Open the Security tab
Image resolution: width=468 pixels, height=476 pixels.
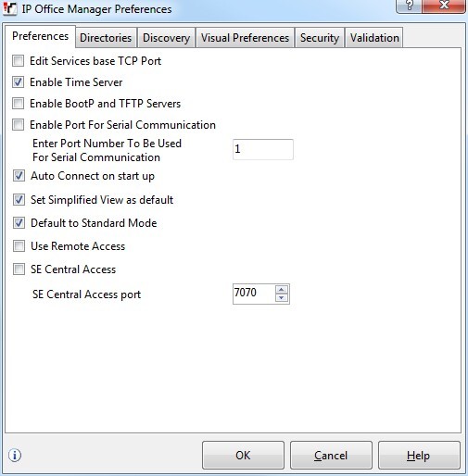(320, 38)
